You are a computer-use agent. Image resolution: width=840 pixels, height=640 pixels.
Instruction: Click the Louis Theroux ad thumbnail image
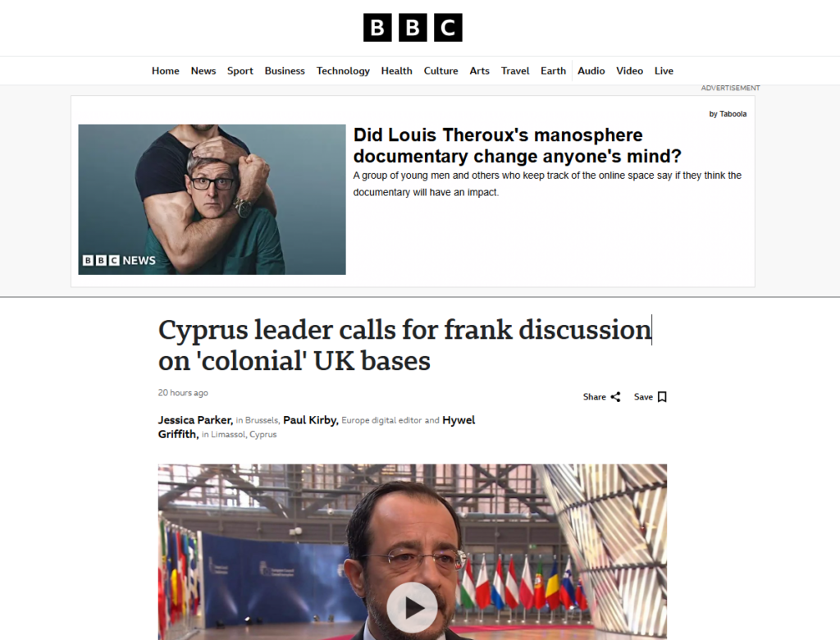(212, 199)
